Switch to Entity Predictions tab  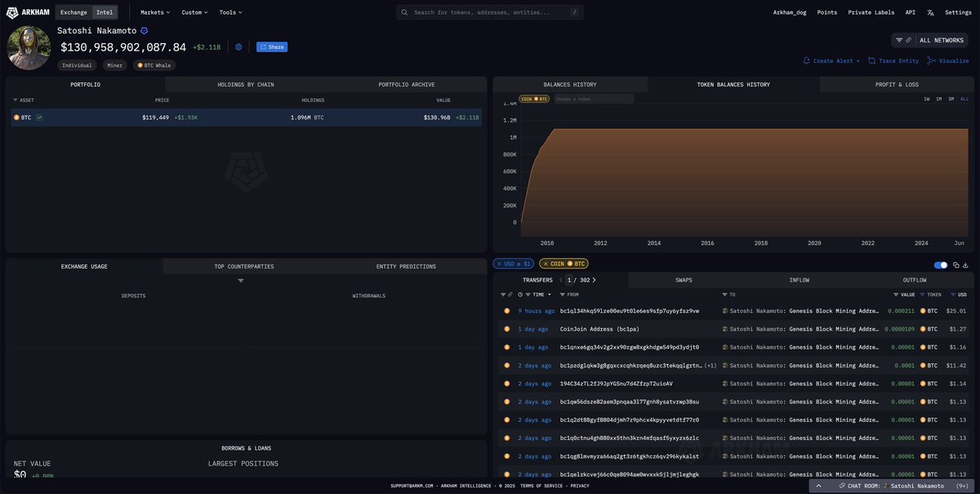pos(406,266)
